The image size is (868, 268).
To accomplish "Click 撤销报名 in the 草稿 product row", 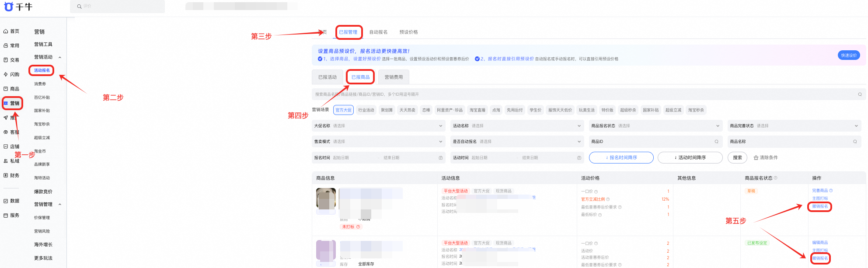I will coord(820,207).
